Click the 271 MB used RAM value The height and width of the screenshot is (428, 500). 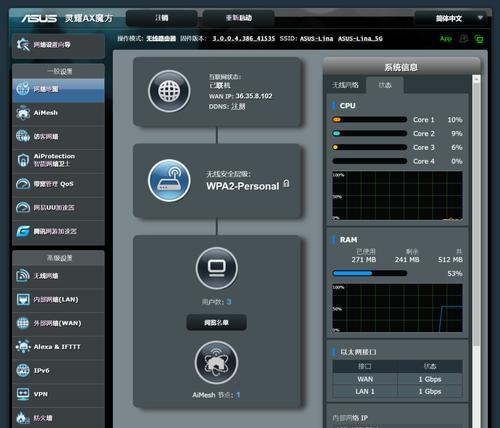tap(364, 260)
